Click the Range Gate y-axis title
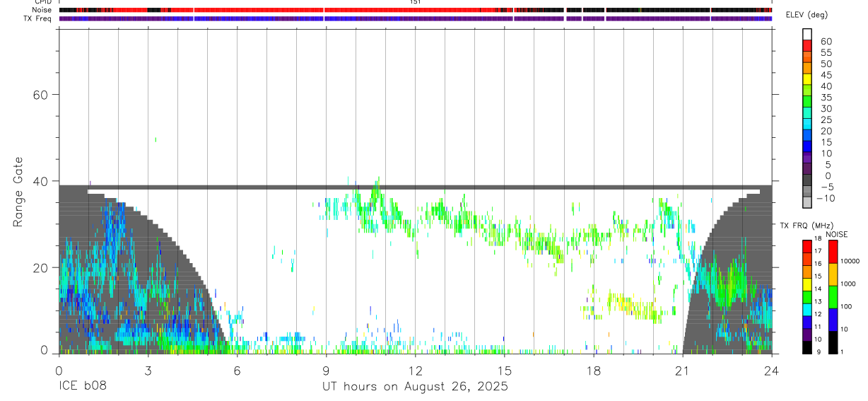868x401 pixels. pyautogui.click(x=18, y=192)
